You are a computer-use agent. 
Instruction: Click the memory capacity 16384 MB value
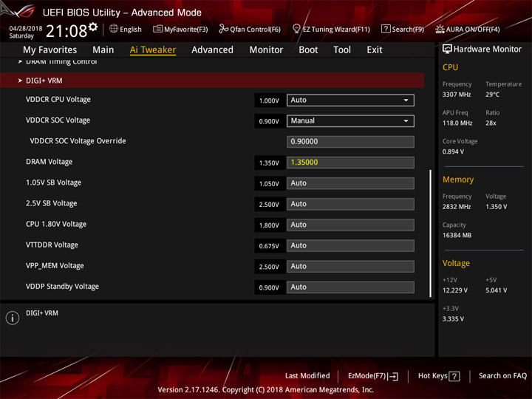[457, 235]
